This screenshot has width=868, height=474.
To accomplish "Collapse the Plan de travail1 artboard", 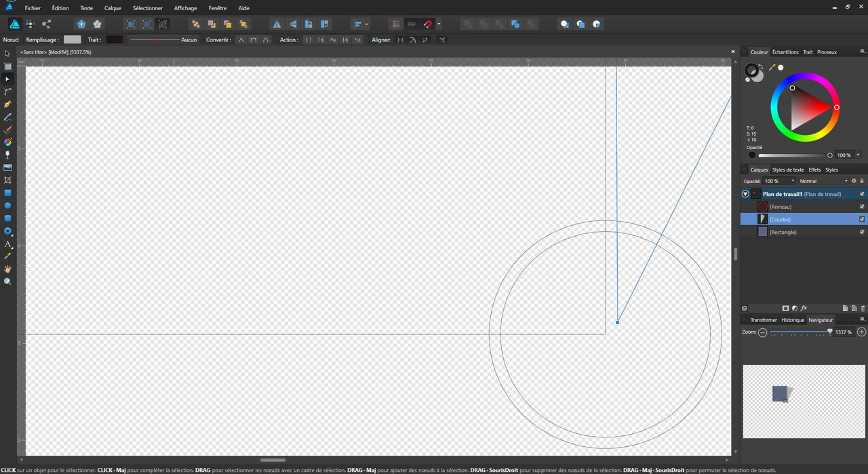I will 745,194.
